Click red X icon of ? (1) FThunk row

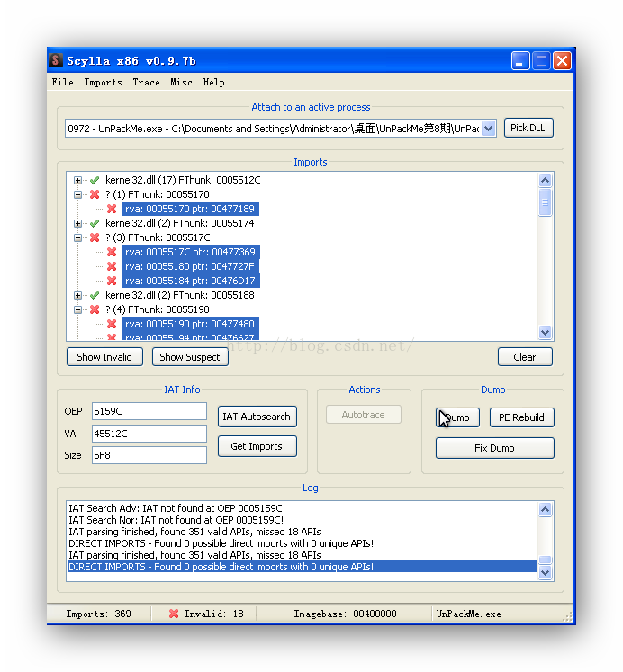[x=95, y=194]
